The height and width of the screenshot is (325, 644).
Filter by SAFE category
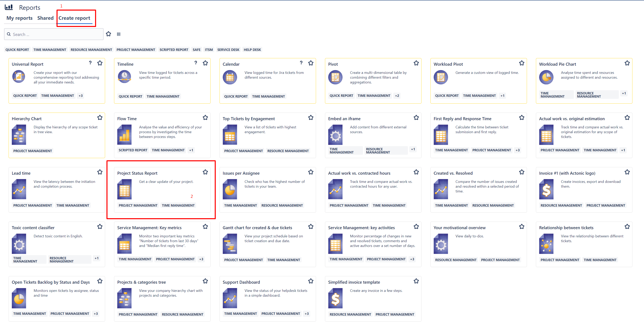point(197,50)
